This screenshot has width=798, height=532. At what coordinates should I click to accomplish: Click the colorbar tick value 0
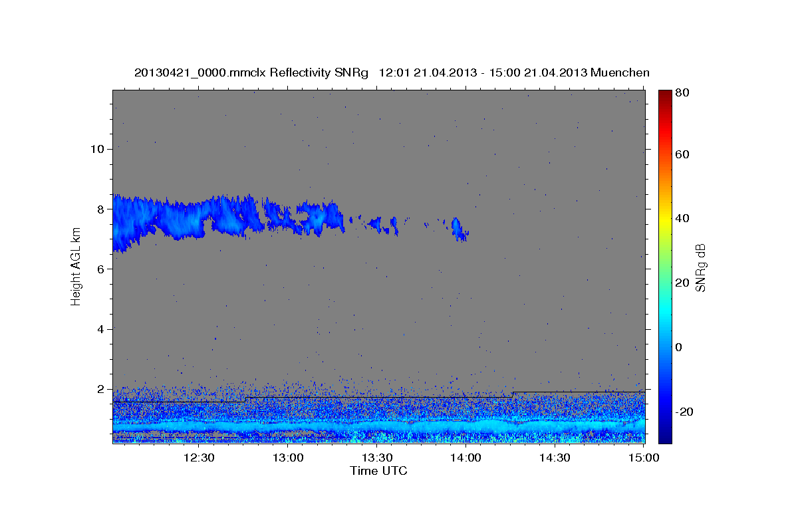point(678,347)
